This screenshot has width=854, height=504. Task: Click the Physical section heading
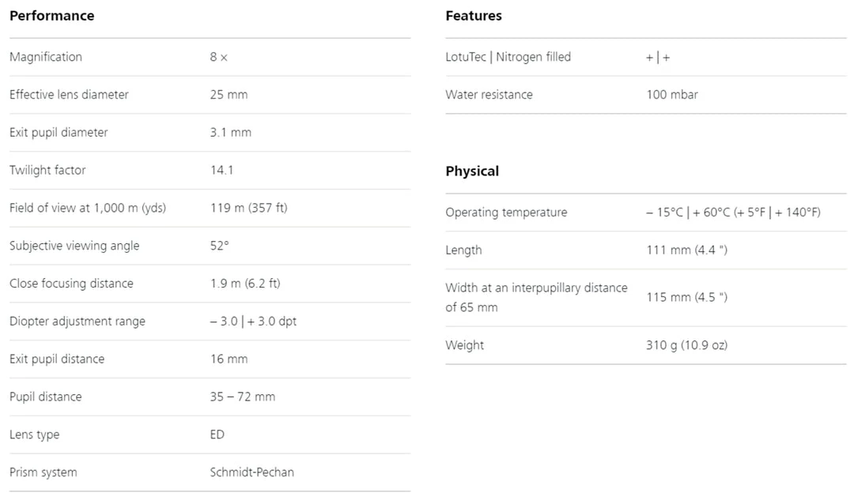click(x=472, y=171)
